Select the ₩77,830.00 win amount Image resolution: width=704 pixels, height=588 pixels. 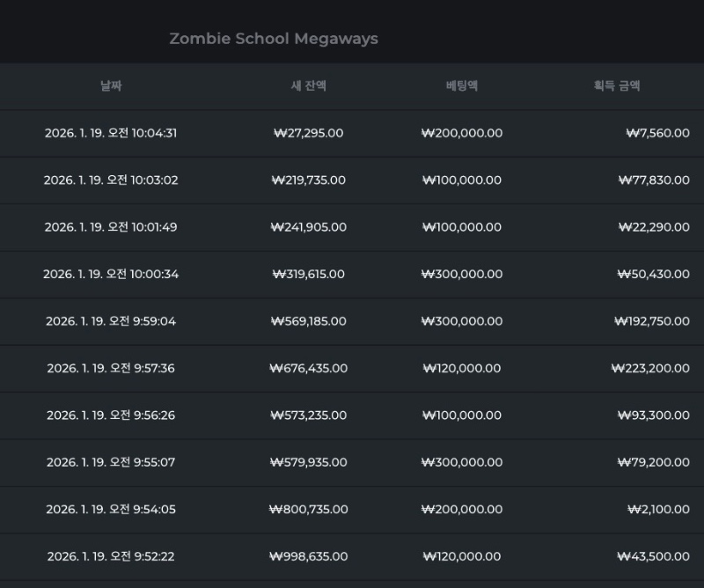(654, 180)
